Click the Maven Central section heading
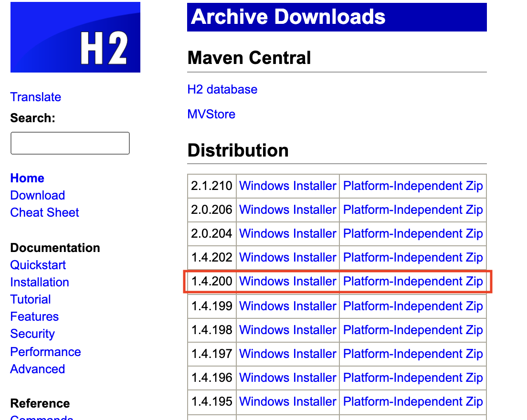Screen dimensions: 527x420 (x=249, y=58)
